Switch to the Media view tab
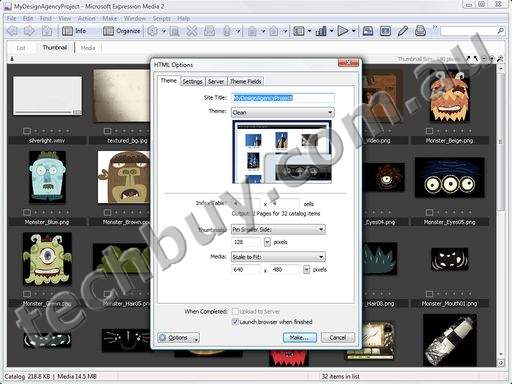512x384 pixels. [x=88, y=48]
